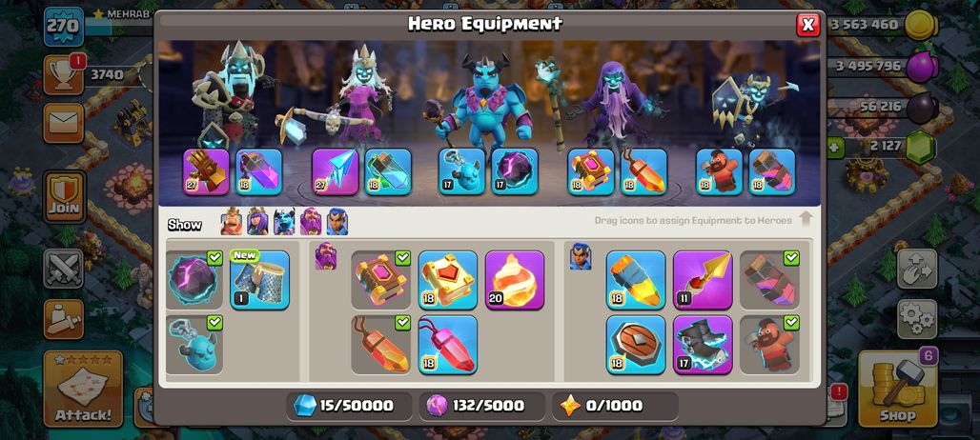
Task: Collapse equipment list with up arrow
Action: (x=806, y=219)
